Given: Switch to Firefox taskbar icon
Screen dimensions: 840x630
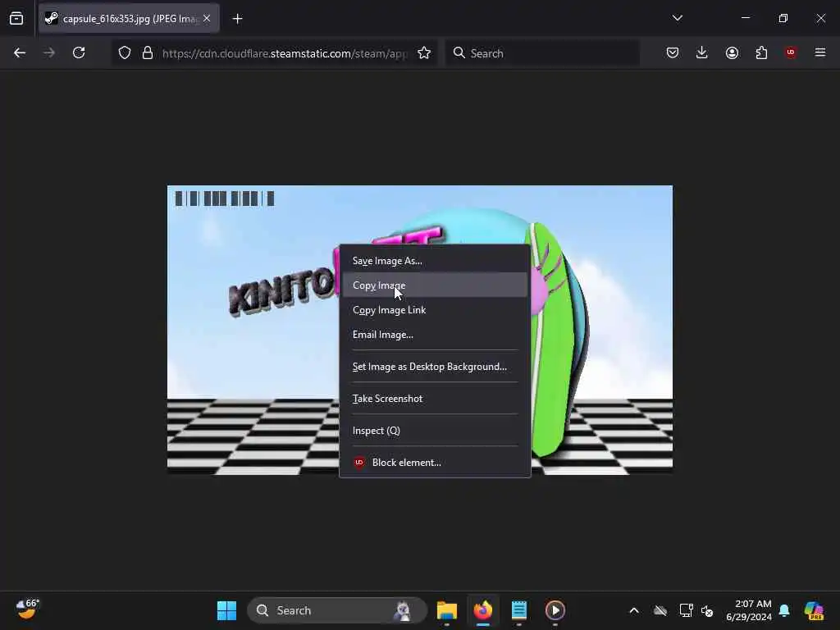Looking at the screenshot, I should pos(482,610).
